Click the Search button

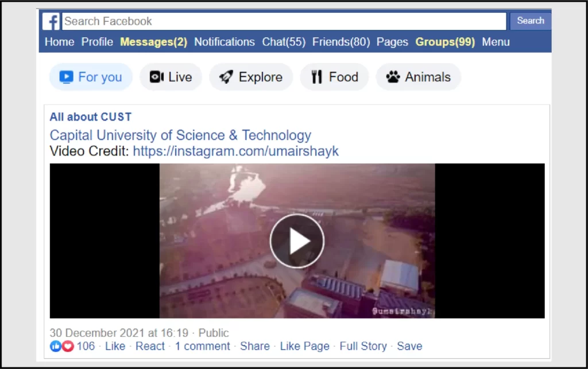(x=530, y=21)
